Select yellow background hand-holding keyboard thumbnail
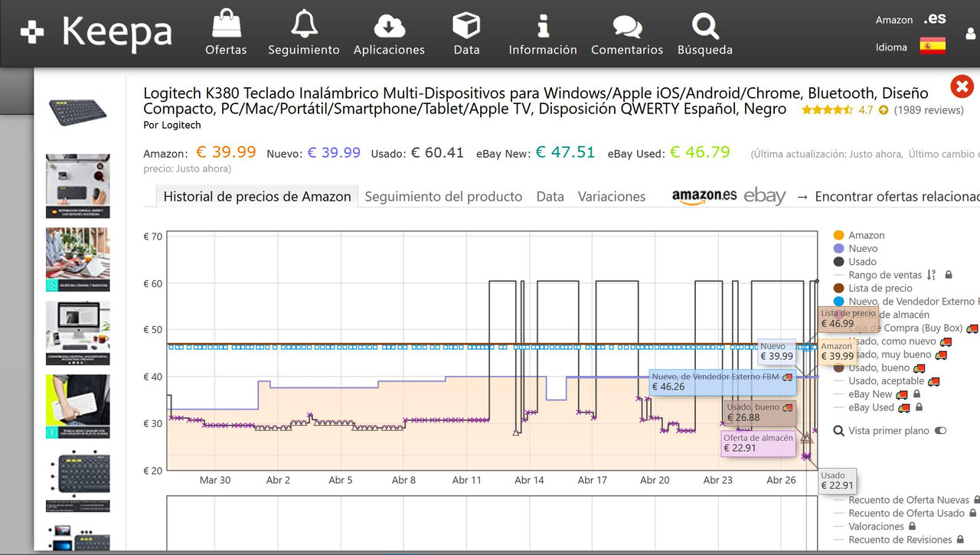 77,406
